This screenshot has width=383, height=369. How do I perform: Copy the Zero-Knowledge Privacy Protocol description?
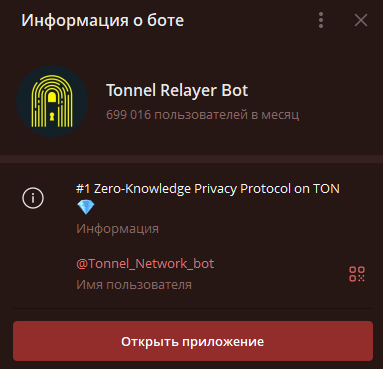coord(208,189)
